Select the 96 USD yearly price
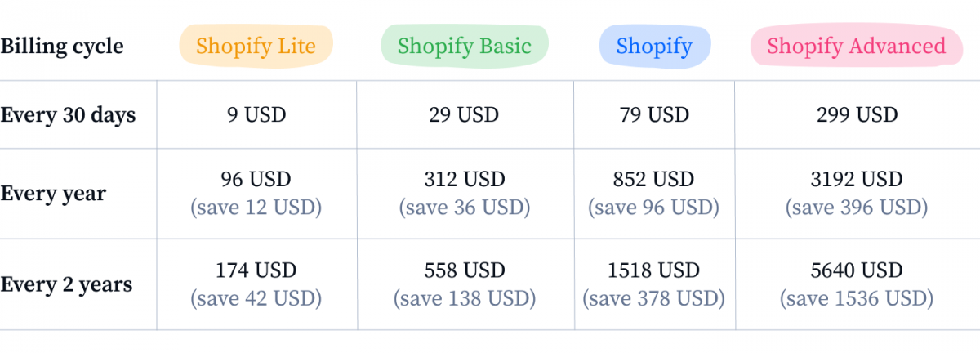The image size is (980, 353). click(256, 180)
